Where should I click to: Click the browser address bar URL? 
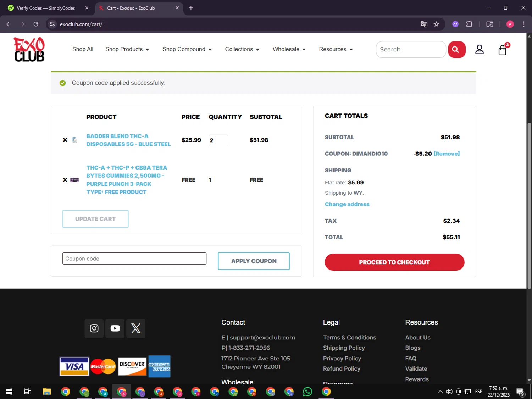click(81, 24)
